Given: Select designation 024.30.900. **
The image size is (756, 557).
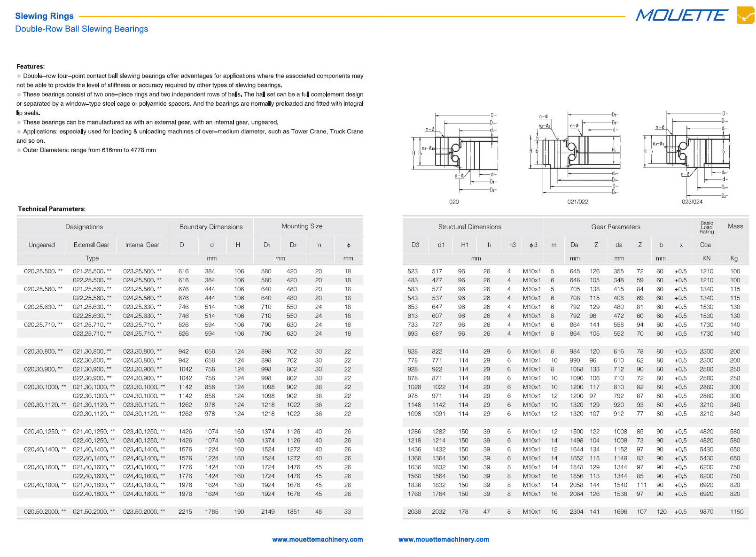Looking at the screenshot, I should [x=142, y=379].
